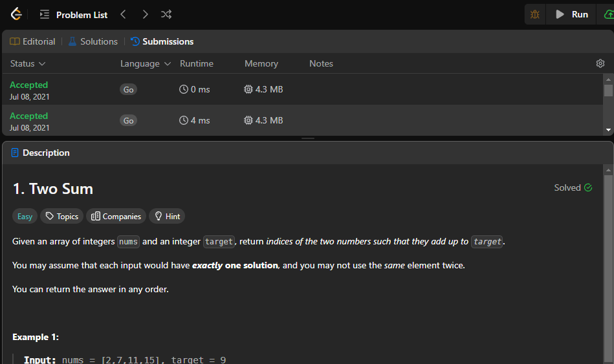Image resolution: width=614 pixels, height=364 pixels.
Task: Open the Problem List panel
Action: click(x=73, y=14)
